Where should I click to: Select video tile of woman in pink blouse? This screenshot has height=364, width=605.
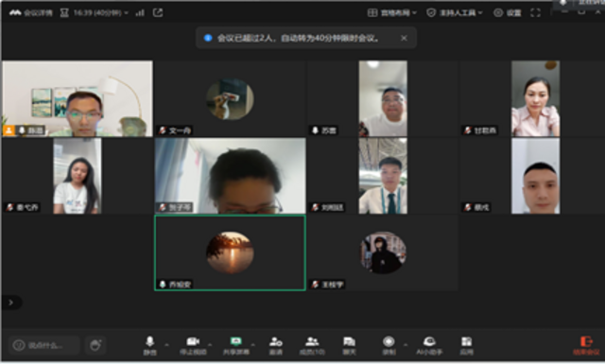(535, 98)
